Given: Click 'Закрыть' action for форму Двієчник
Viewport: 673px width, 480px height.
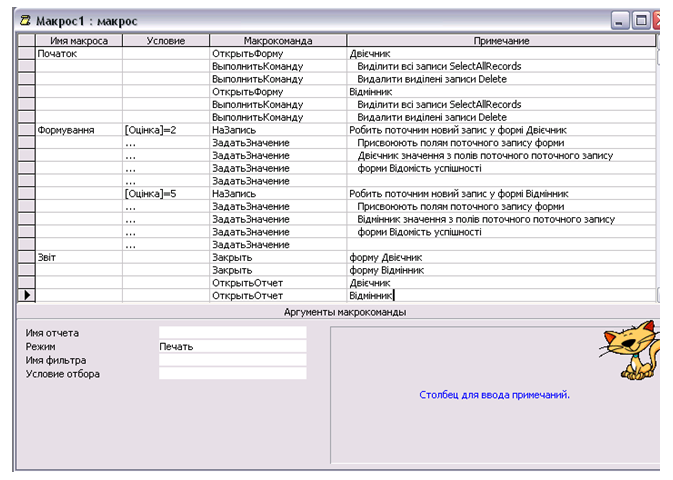Looking at the screenshot, I should (278, 257).
